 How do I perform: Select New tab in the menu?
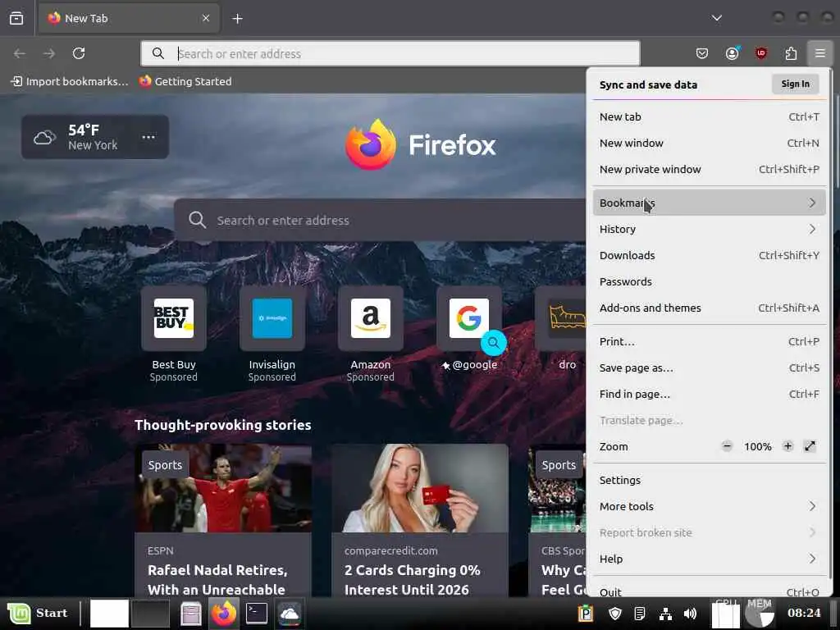point(710,116)
